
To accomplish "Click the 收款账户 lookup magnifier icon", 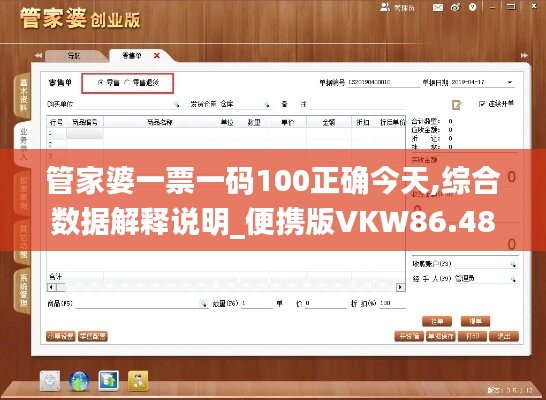I will tap(513, 264).
